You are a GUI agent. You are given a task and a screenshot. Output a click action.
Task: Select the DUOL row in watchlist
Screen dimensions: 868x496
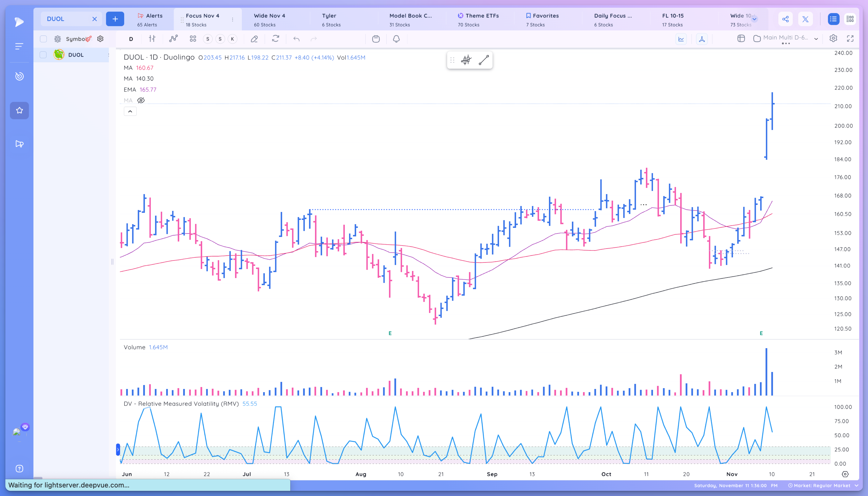point(71,55)
